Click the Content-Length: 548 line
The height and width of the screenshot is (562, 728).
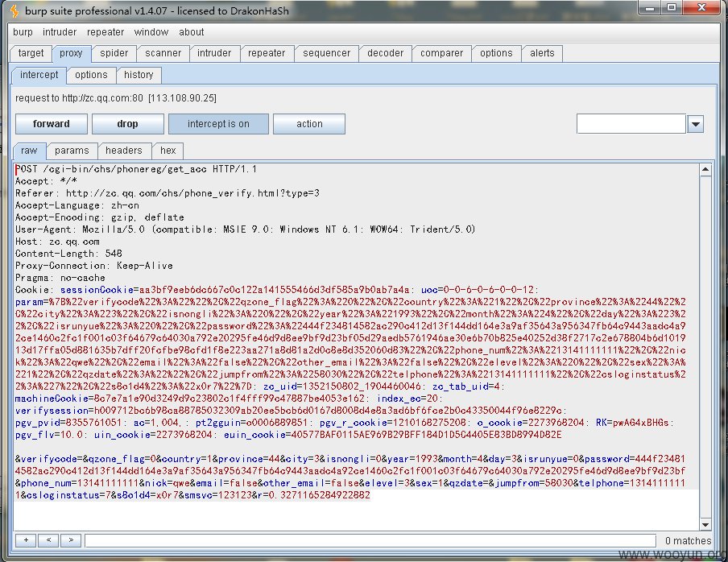click(x=68, y=254)
